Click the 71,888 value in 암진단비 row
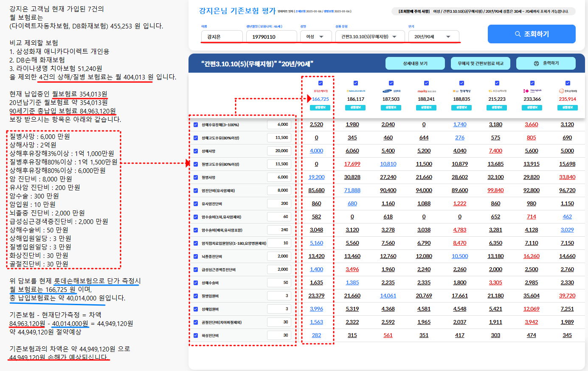Viewport: 588px width, 371px height. click(x=352, y=190)
